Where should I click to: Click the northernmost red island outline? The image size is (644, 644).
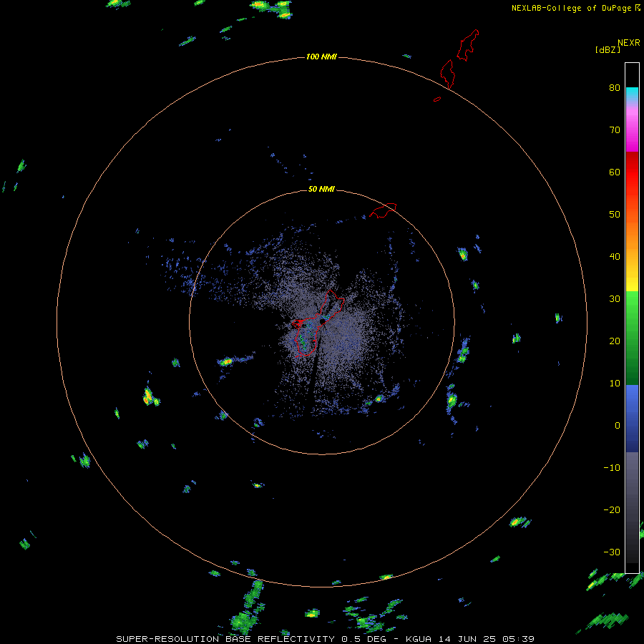[x=468, y=45]
